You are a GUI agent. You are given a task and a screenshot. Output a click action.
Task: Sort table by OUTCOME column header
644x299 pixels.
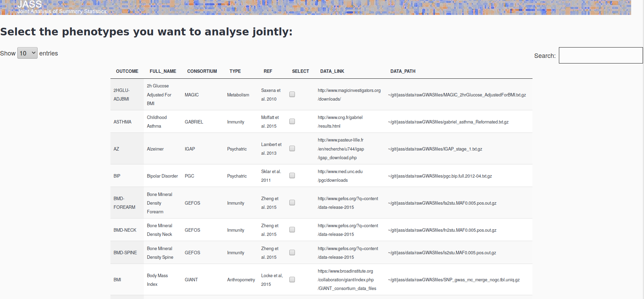(127, 71)
